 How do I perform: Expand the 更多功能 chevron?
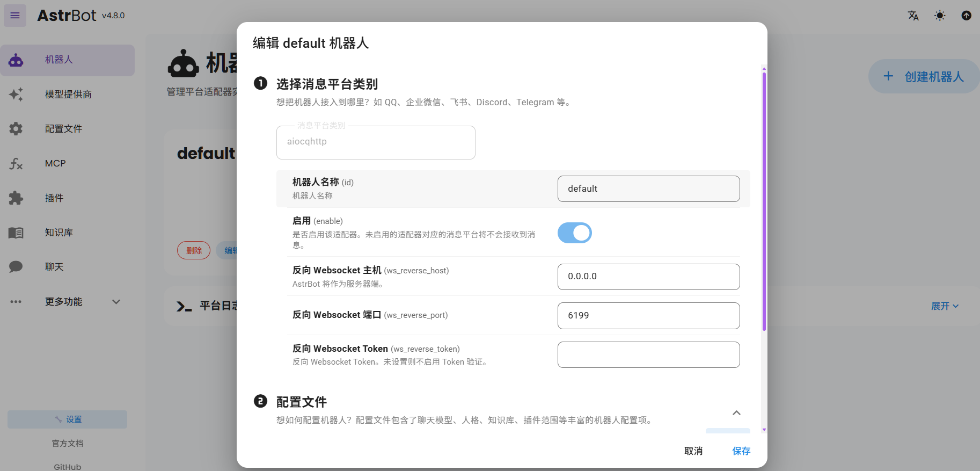coord(116,302)
